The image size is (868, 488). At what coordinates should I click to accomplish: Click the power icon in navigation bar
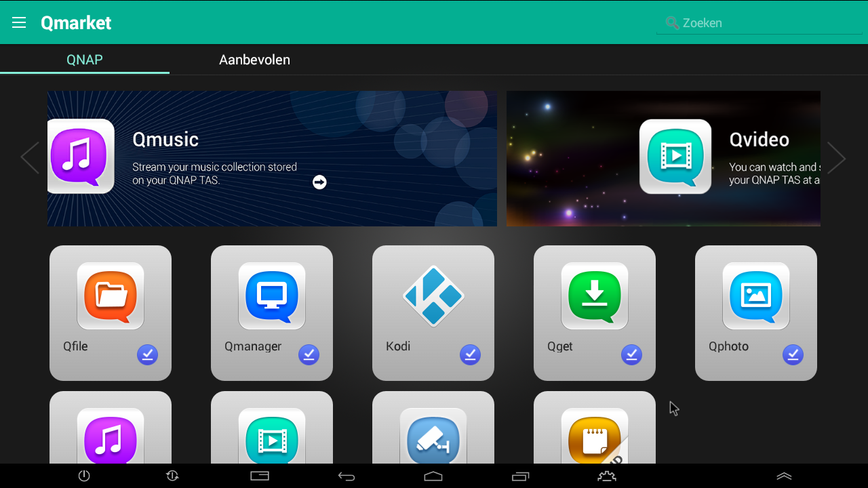tap(84, 476)
